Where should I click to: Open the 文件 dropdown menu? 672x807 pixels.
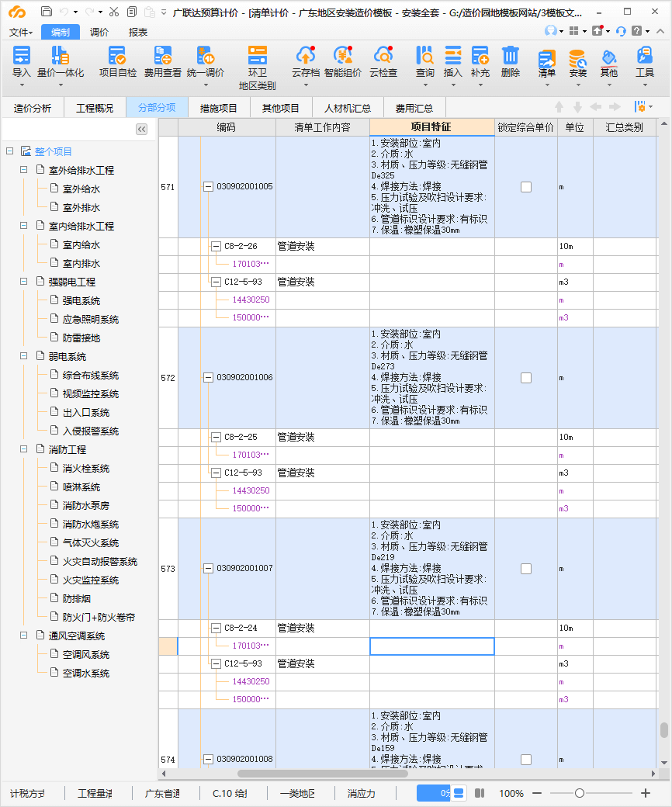point(21,32)
